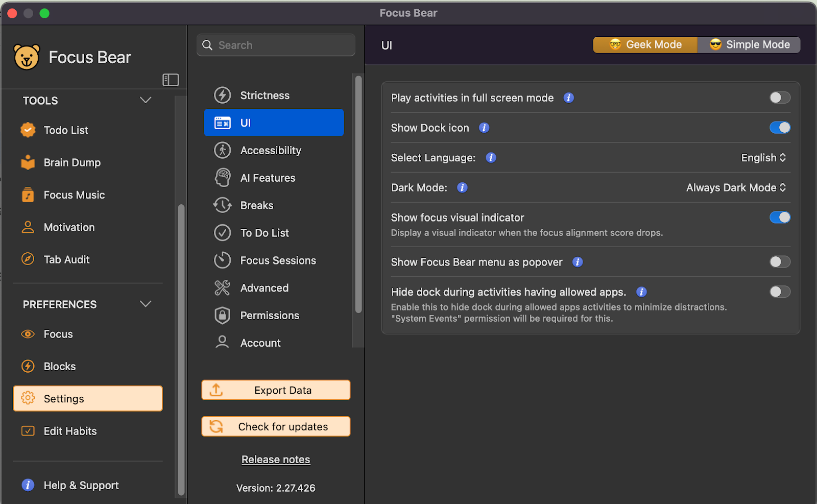Click the Permissions lock shield icon
Screen dimensions: 817x504
point(222,315)
